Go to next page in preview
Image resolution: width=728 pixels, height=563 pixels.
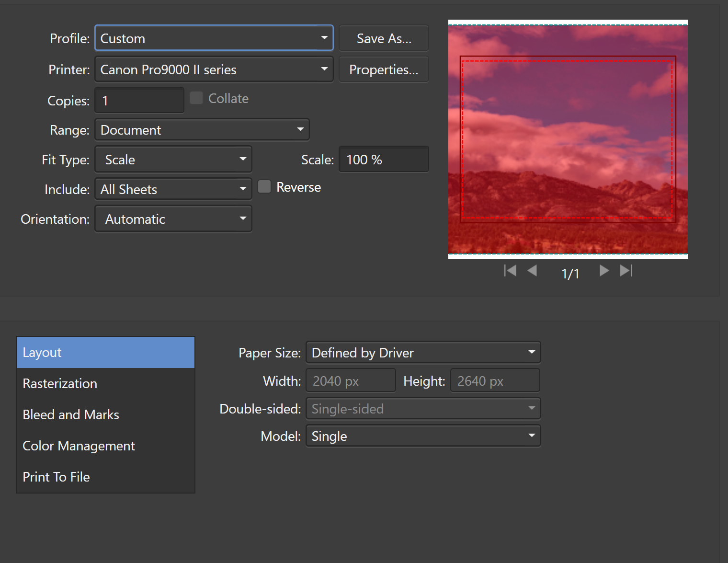coord(604,271)
